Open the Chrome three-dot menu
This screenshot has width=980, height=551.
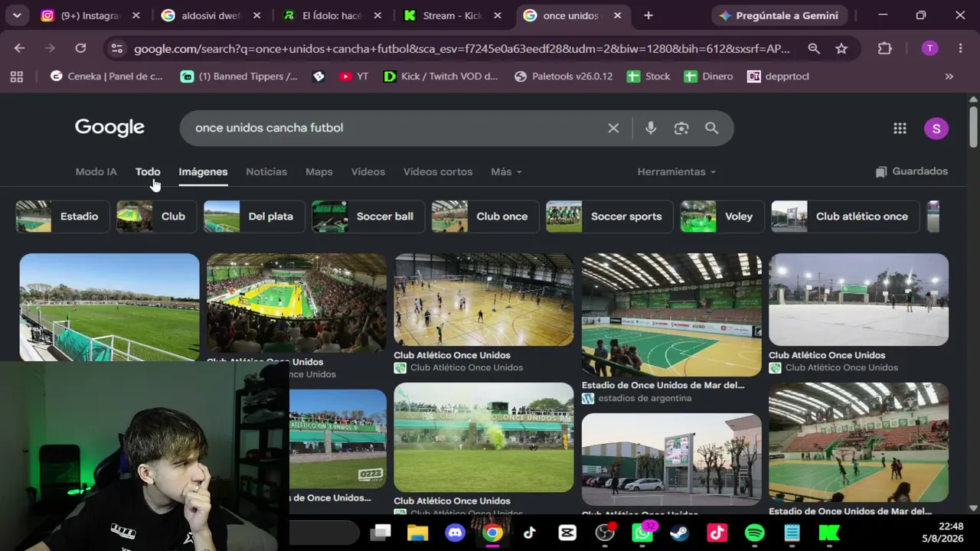click(960, 48)
